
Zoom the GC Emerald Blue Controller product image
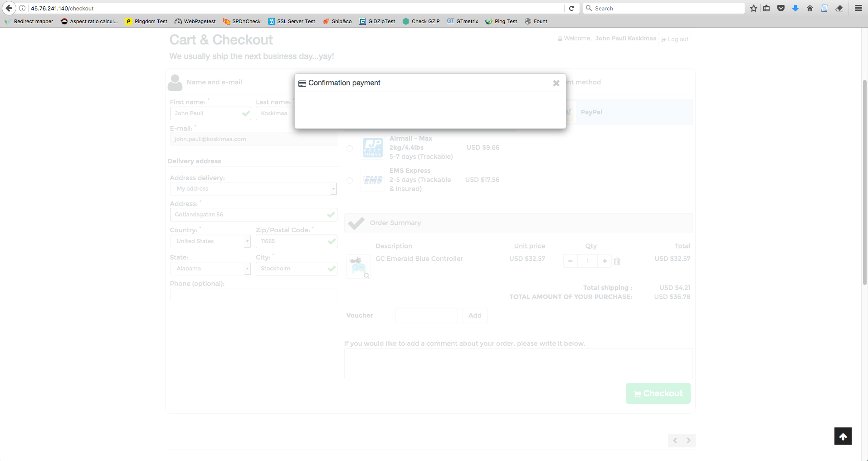pos(366,275)
